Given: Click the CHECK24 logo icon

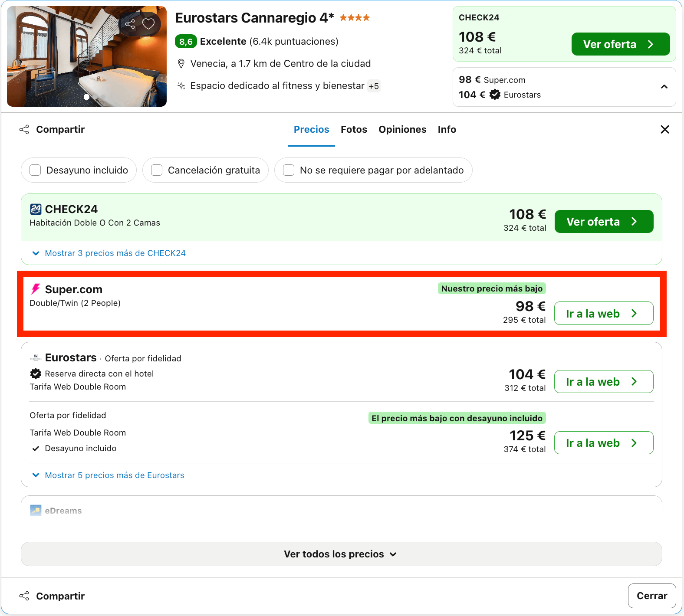Looking at the screenshot, I should (x=36, y=209).
